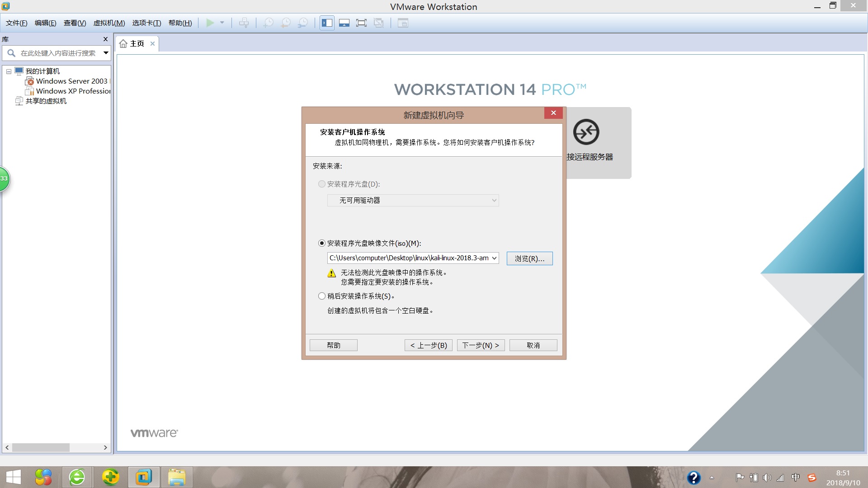The image size is (868, 488).
Task: Open the 查看(V) menu
Action: tap(75, 23)
